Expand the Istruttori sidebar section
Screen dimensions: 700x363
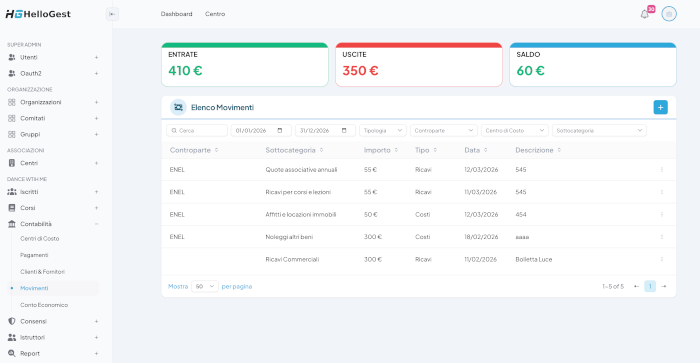[x=96, y=337]
